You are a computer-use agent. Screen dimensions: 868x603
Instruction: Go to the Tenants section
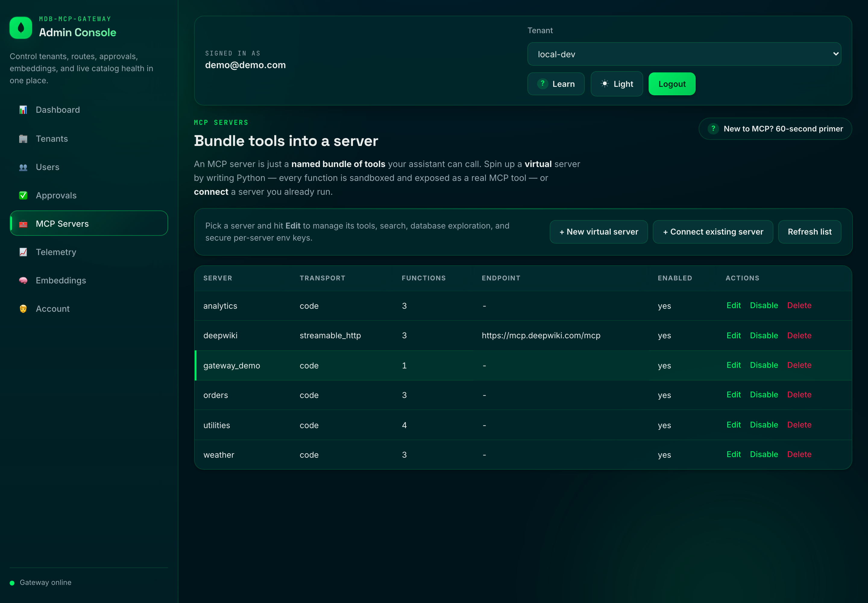pyautogui.click(x=89, y=139)
